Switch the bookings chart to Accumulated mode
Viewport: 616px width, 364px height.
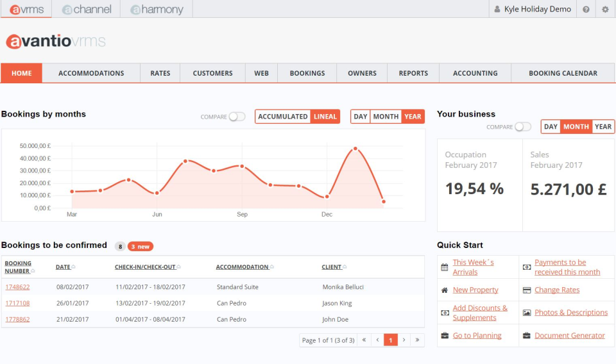click(282, 117)
